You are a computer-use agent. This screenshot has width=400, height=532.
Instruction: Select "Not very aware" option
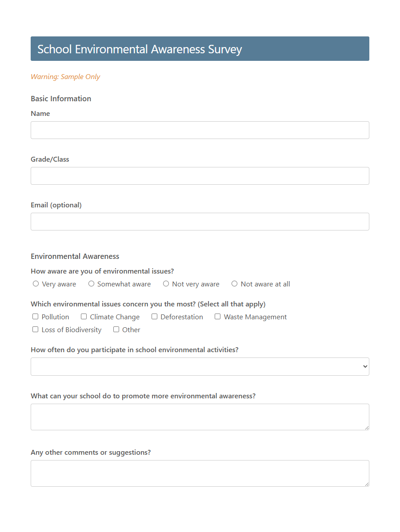[166, 283]
